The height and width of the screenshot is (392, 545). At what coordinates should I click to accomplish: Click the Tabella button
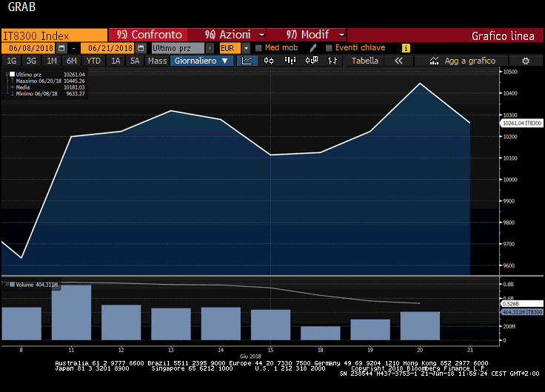[364, 61]
